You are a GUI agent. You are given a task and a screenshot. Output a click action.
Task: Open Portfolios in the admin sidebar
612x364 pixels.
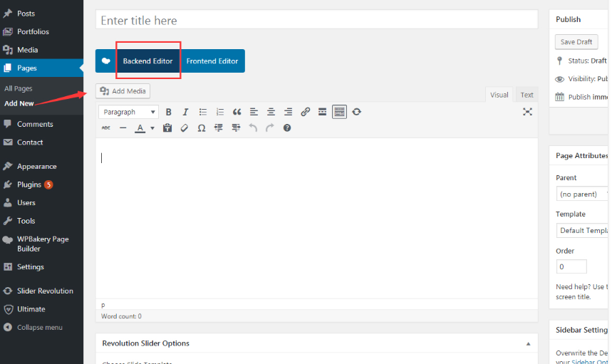[33, 31]
